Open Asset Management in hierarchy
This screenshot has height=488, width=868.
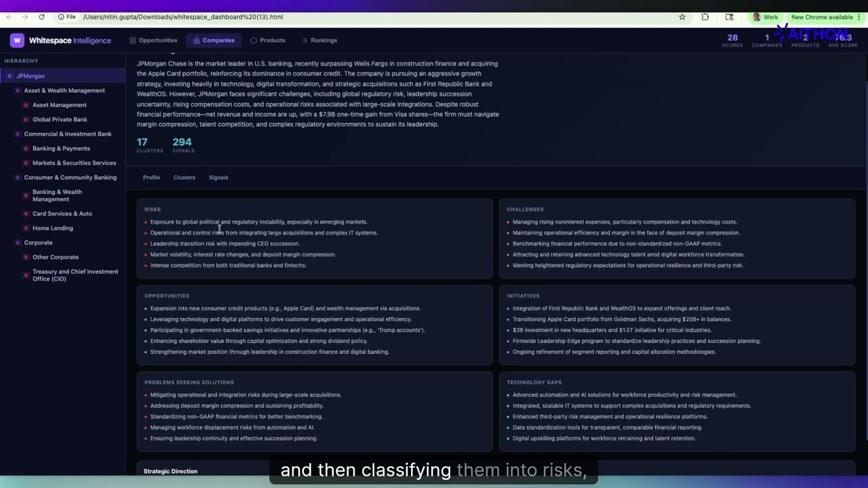click(x=60, y=105)
